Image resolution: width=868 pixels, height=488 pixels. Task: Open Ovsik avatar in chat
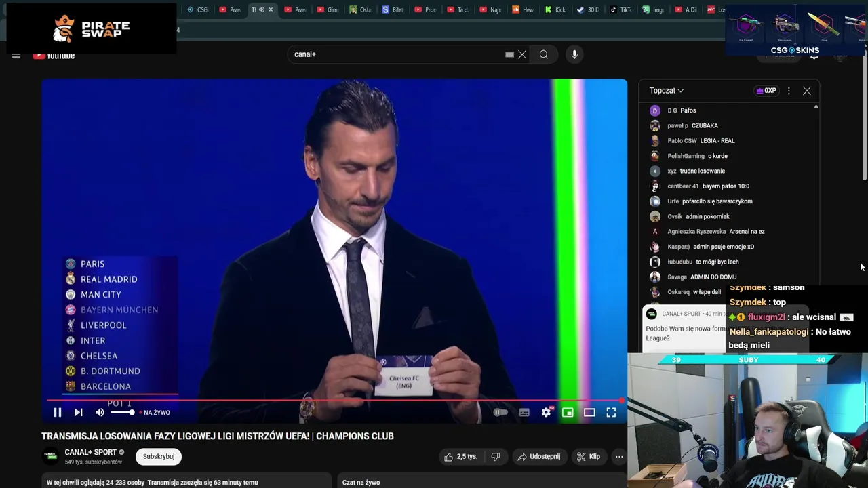coord(654,217)
